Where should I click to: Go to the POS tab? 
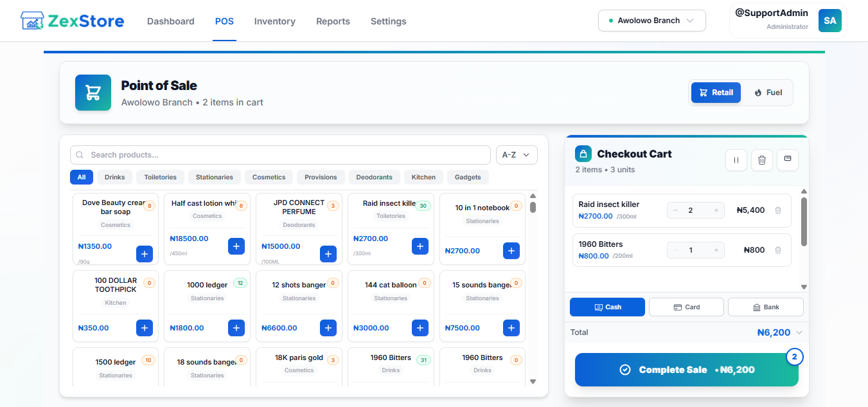pos(224,21)
